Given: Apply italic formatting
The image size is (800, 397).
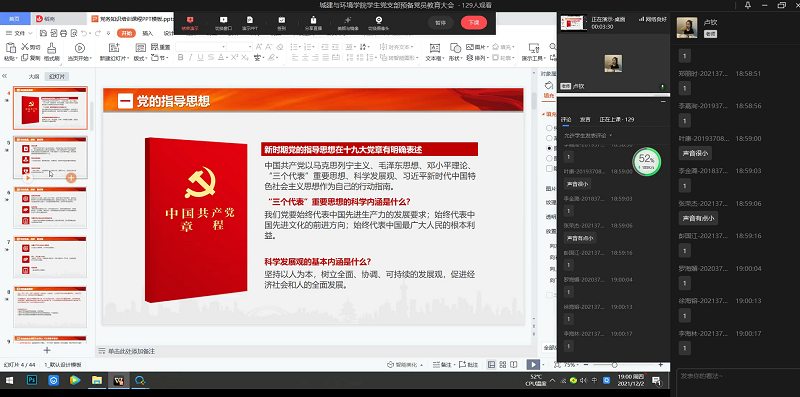Looking at the screenshot, I should pyautogui.click(x=190, y=58).
